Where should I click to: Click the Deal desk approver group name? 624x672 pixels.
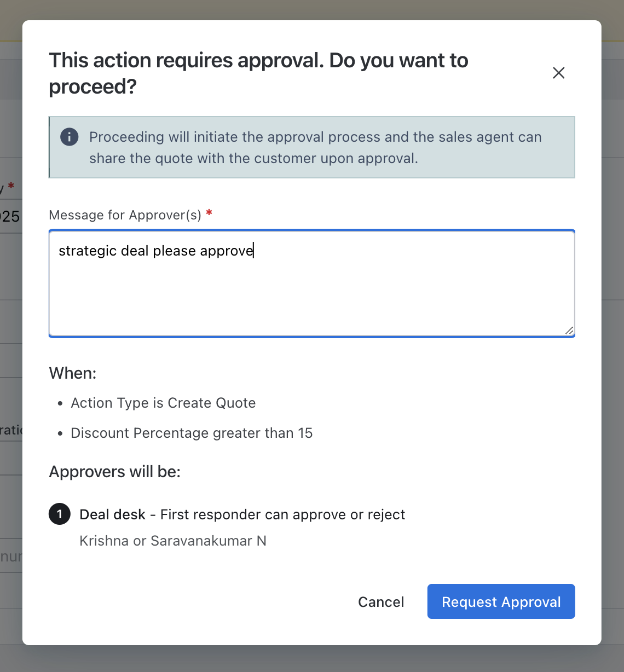click(112, 515)
